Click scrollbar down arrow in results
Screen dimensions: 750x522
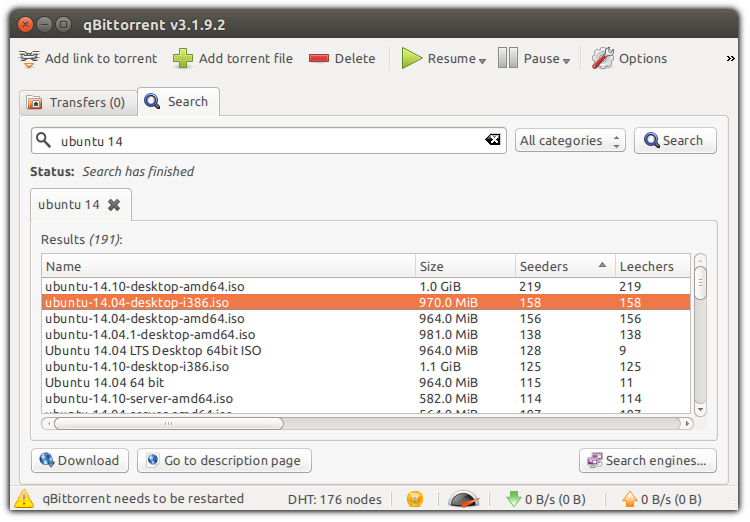coord(700,410)
